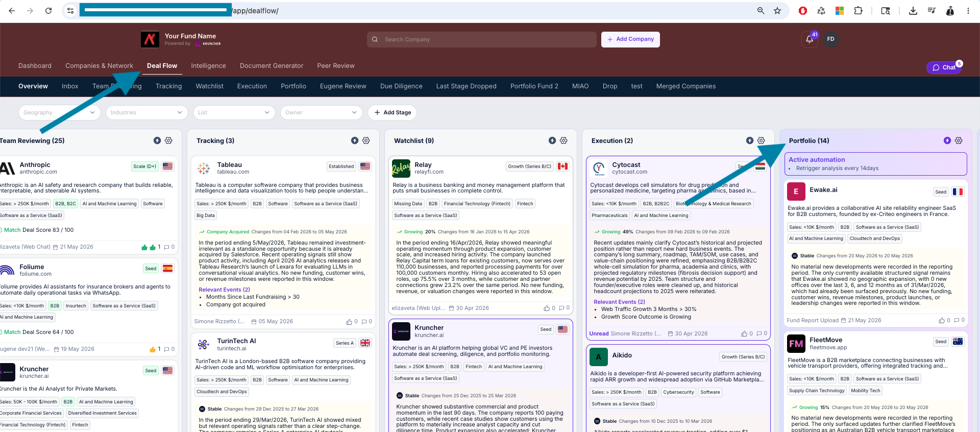Click the Add Company button
Viewport: 980px width, 432px height.
[x=630, y=39]
